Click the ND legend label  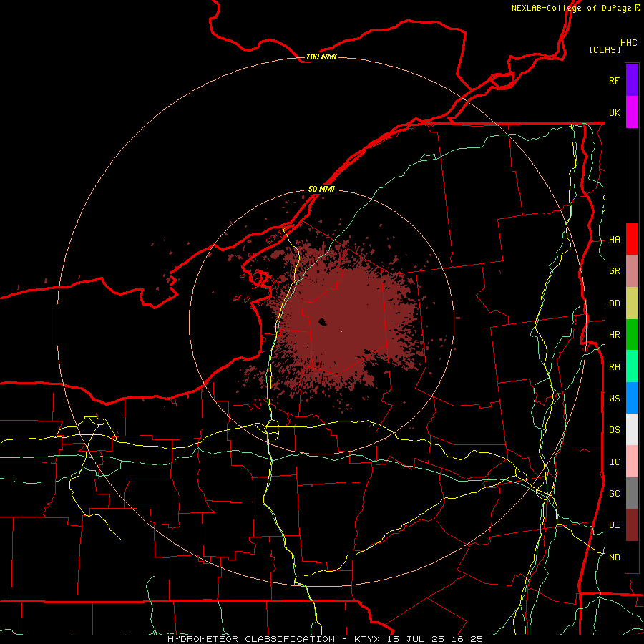[x=614, y=557]
